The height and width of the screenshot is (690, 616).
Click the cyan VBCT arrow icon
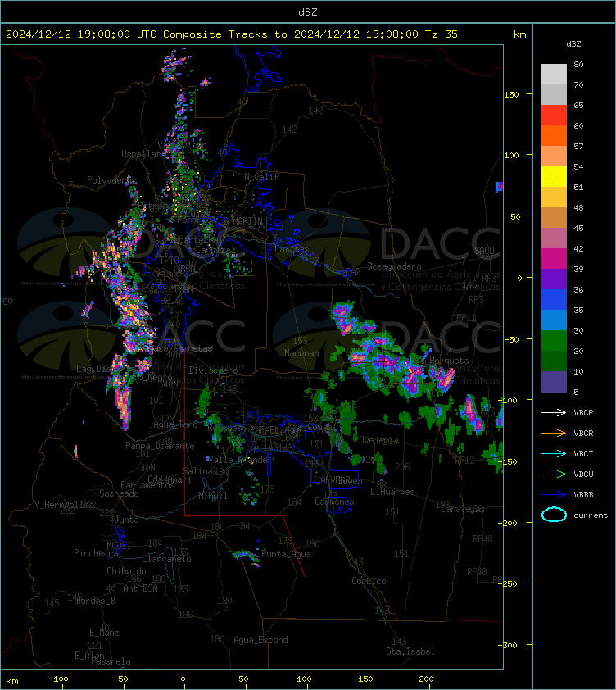(x=554, y=453)
